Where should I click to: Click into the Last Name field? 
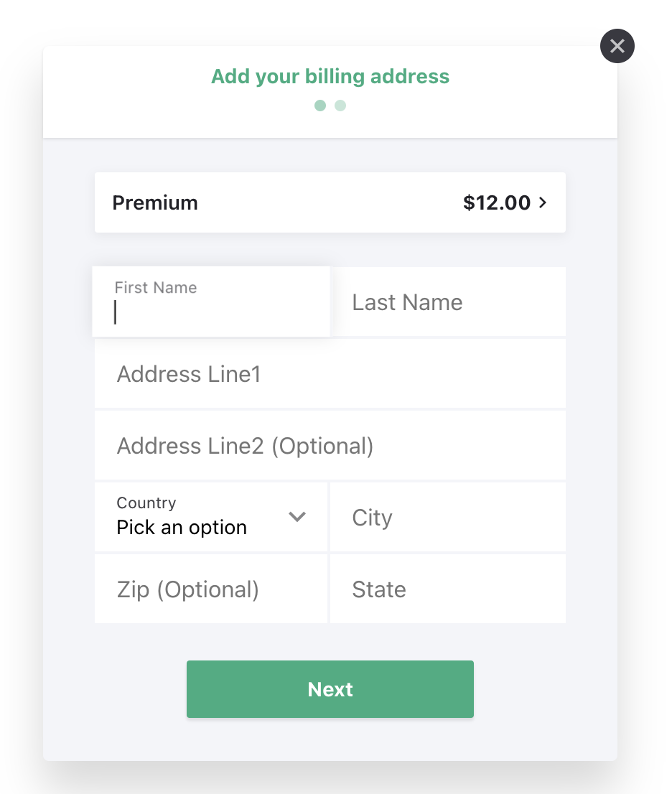(448, 302)
